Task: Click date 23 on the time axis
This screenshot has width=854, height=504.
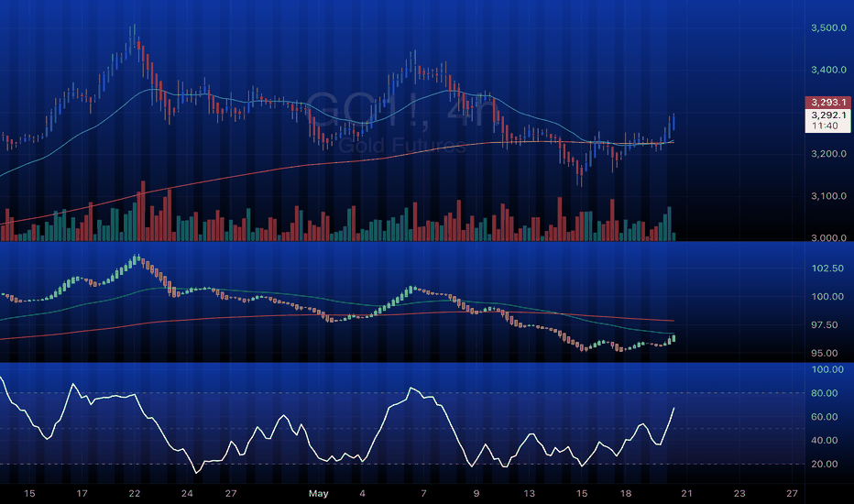Action: click(x=739, y=494)
